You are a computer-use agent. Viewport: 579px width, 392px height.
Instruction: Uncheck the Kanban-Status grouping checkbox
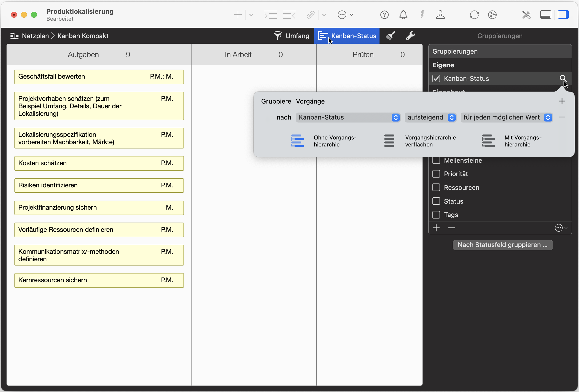(x=436, y=79)
